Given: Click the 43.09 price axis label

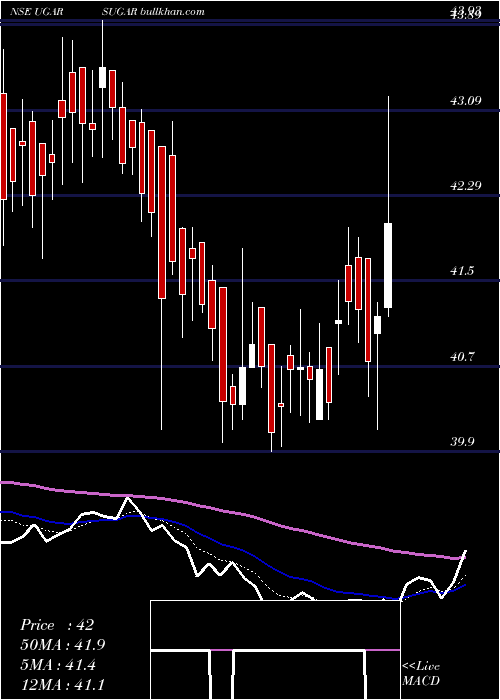Looking at the screenshot, I should 465,101.
